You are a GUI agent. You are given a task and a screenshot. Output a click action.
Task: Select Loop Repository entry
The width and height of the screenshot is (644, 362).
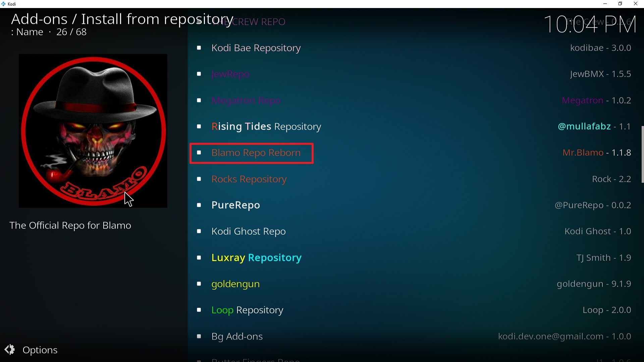tap(416, 310)
